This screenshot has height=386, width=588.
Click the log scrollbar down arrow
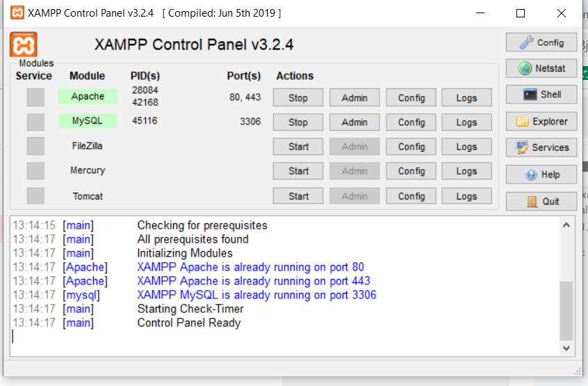(566, 348)
